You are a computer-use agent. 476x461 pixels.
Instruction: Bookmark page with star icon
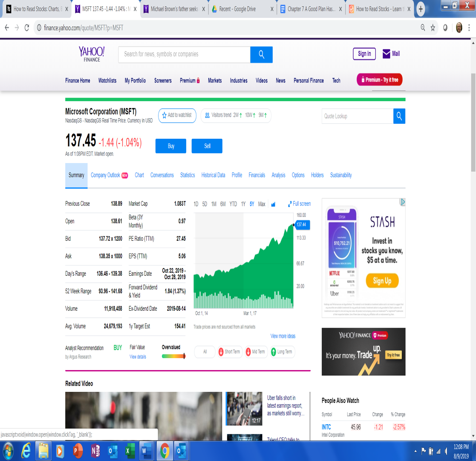(433, 28)
